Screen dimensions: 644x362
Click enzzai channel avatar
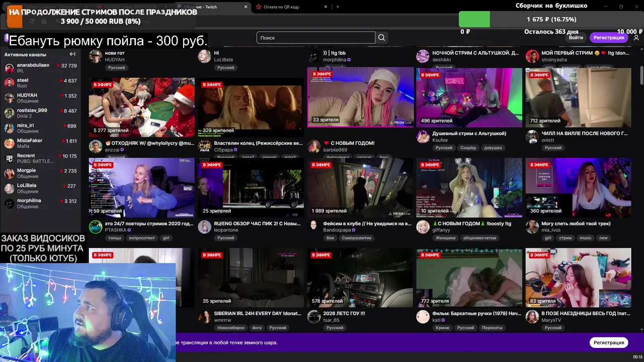pos(96,146)
